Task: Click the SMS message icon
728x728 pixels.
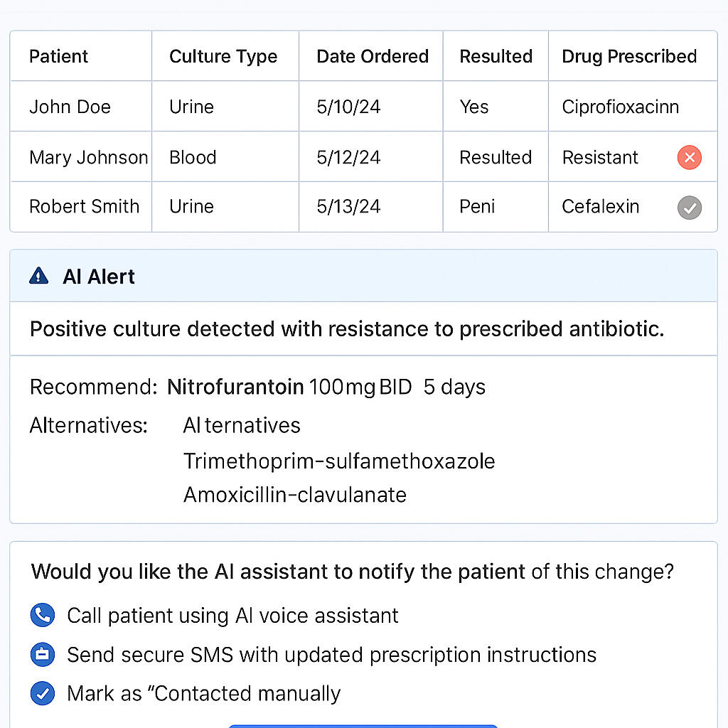Action: 42,655
